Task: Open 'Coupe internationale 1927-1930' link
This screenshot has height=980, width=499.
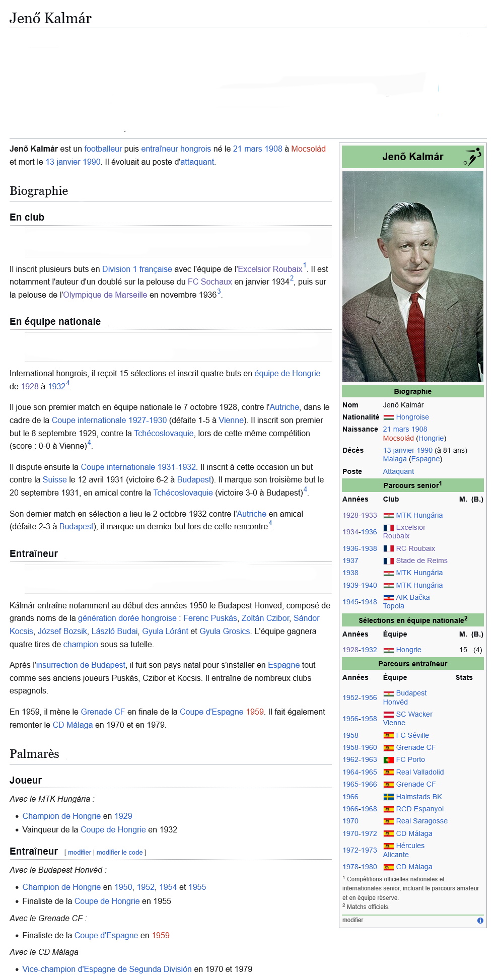Action: pyautogui.click(x=109, y=420)
